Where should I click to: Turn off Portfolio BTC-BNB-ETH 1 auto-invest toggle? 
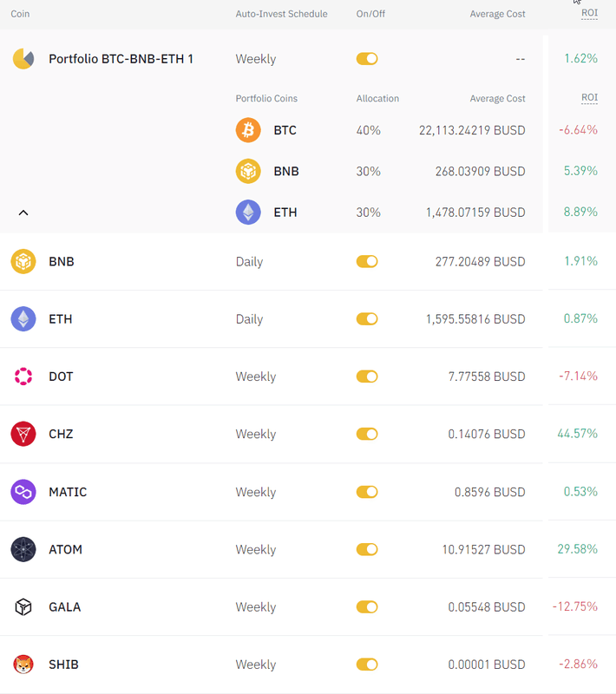coord(367,59)
